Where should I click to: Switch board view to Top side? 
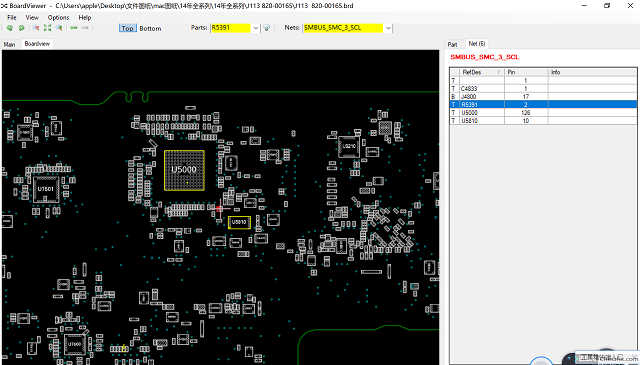[127, 28]
